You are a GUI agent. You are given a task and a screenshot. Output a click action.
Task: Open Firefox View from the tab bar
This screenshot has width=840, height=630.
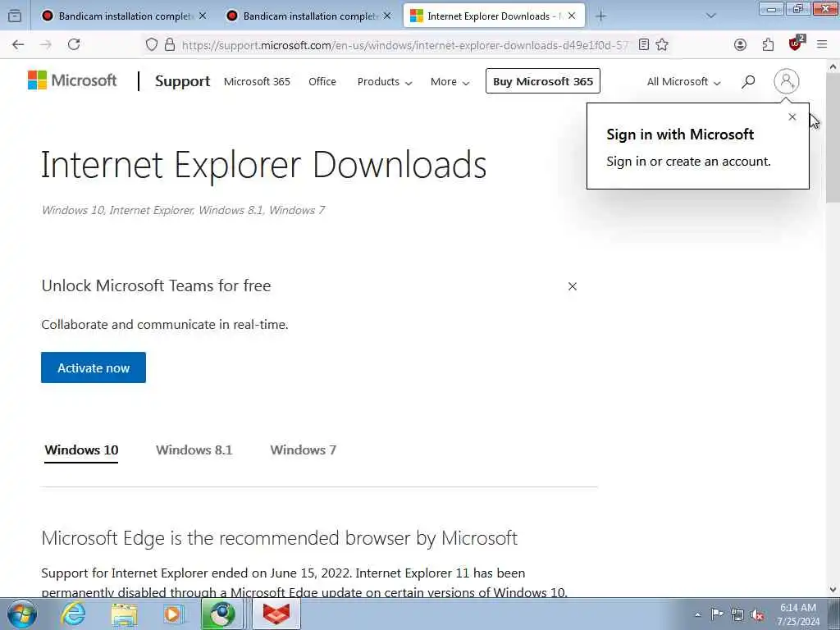click(15, 16)
